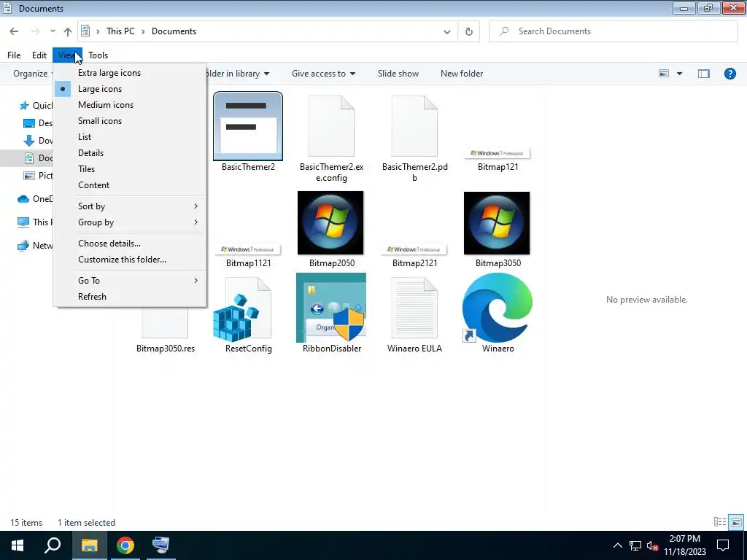Go back using the back arrow
Viewport: 747px width, 560px height.
(14, 31)
